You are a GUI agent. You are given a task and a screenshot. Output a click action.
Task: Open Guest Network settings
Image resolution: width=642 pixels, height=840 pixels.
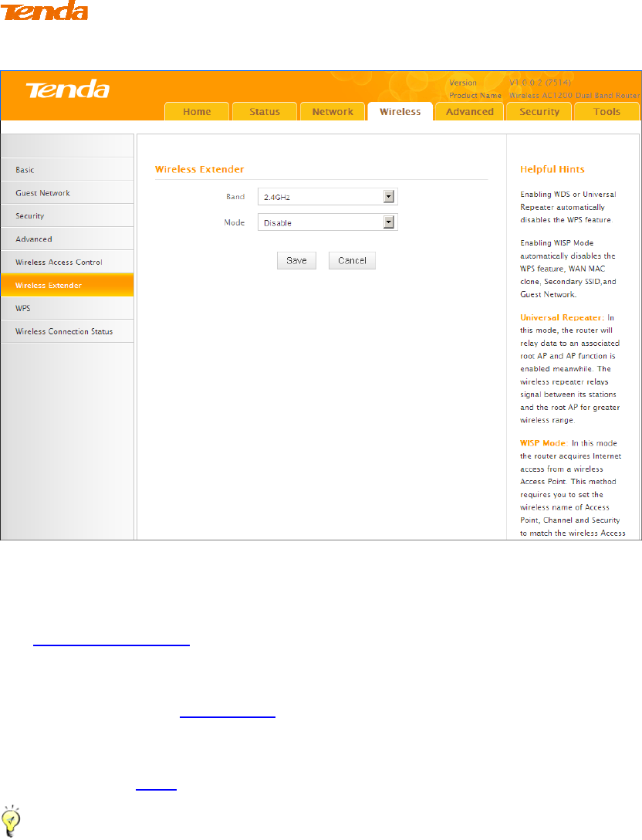pyautogui.click(x=67, y=192)
